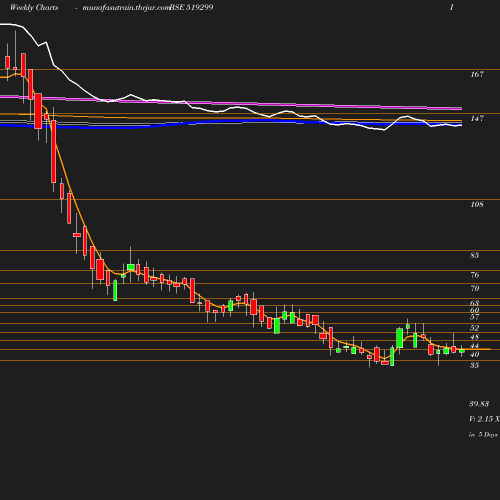Screen dimensions: 500x500
Task: Click the tallest red candlestick in the steep drop
Action: (x=53, y=152)
